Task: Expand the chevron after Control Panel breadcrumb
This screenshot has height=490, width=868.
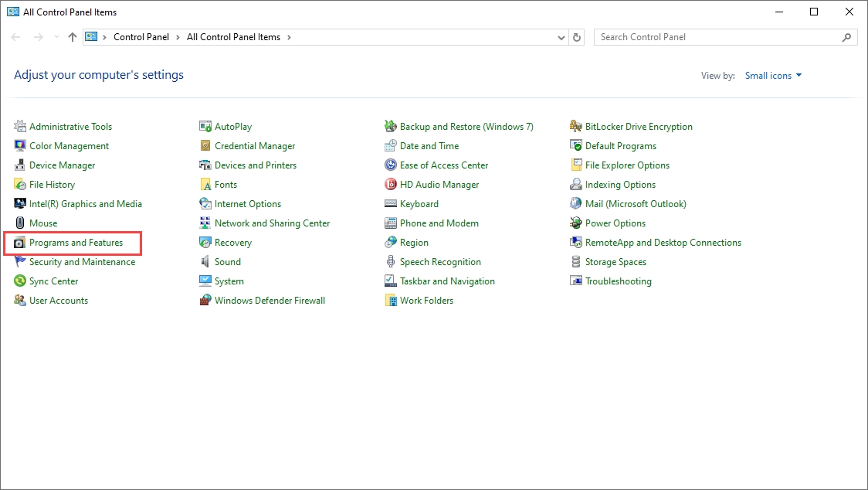Action: click(x=178, y=37)
